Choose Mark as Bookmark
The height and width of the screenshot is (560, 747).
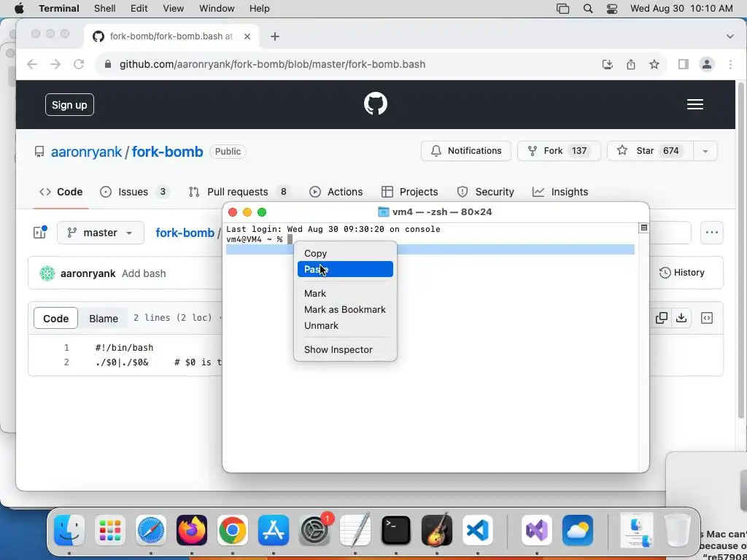[345, 309]
